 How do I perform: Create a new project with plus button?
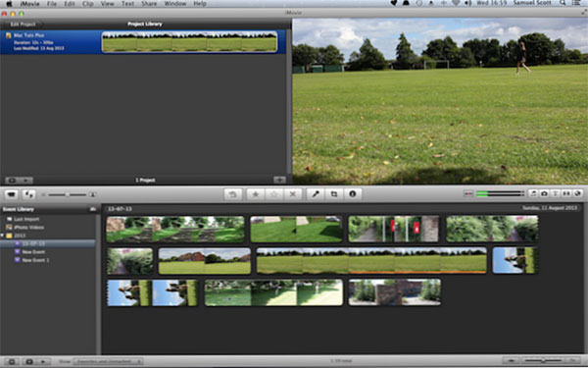pos(279,181)
